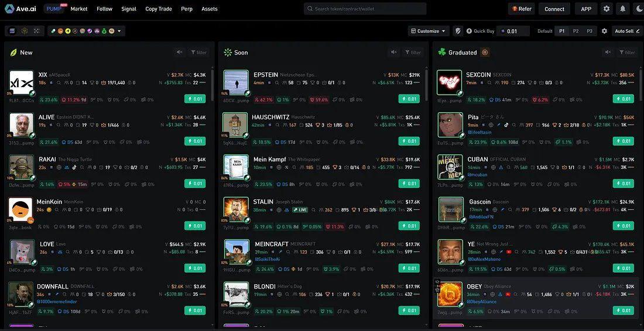Image resolution: width=644 pixels, height=331 pixels.
Task: Select quick buy preset P3
Action: pyautogui.click(x=590, y=31)
